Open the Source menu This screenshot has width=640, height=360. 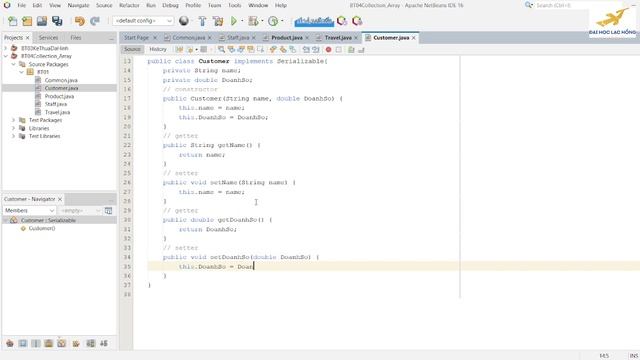coord(104,5)
